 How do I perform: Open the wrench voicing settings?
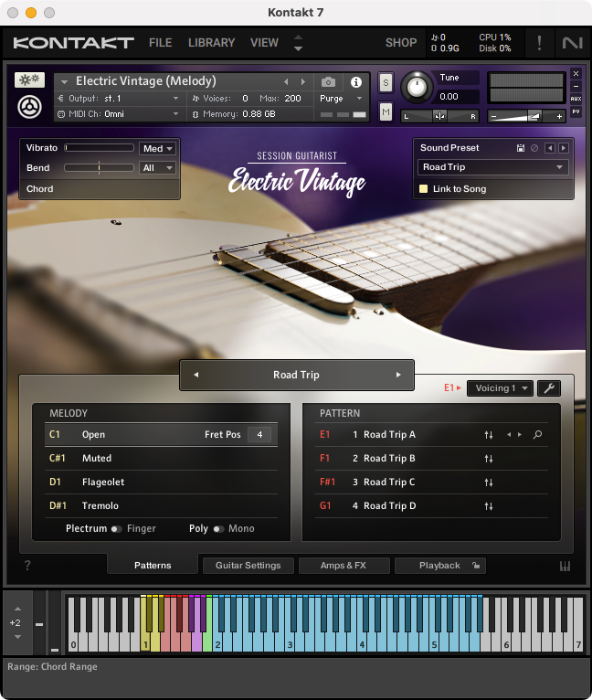point(549,388)
